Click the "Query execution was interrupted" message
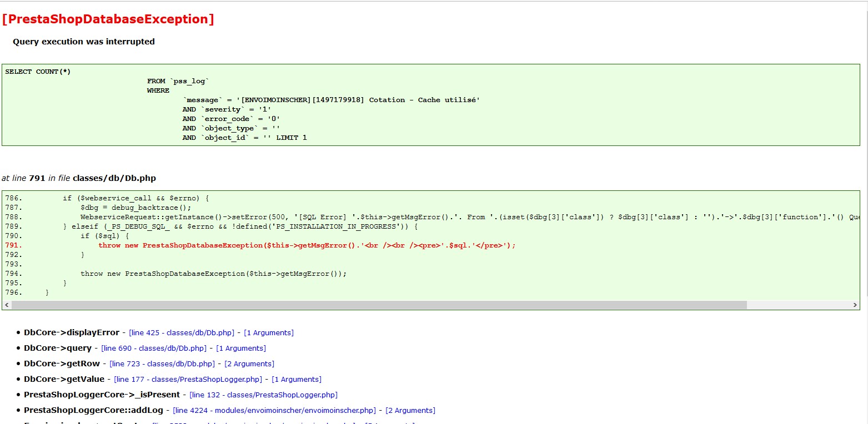Image resolution: width=868 pixels, height=424 pixels. point(84,42)
